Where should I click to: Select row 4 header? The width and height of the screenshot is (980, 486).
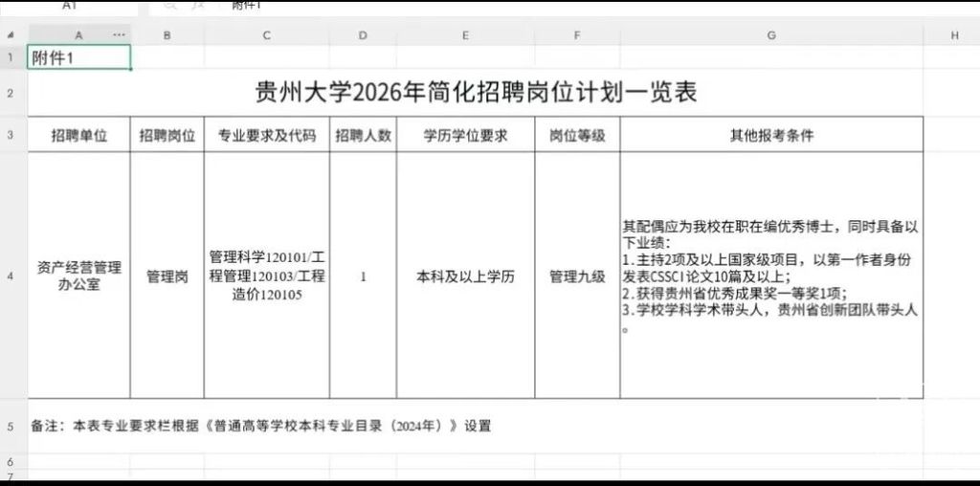pyautogui.click(x=10, y=276)
